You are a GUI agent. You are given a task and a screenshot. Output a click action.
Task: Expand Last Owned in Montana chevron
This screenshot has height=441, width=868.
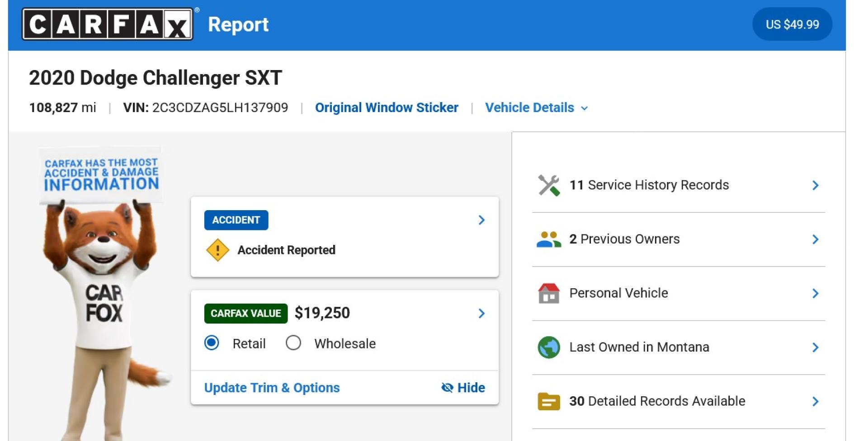(x=816, y=347)
